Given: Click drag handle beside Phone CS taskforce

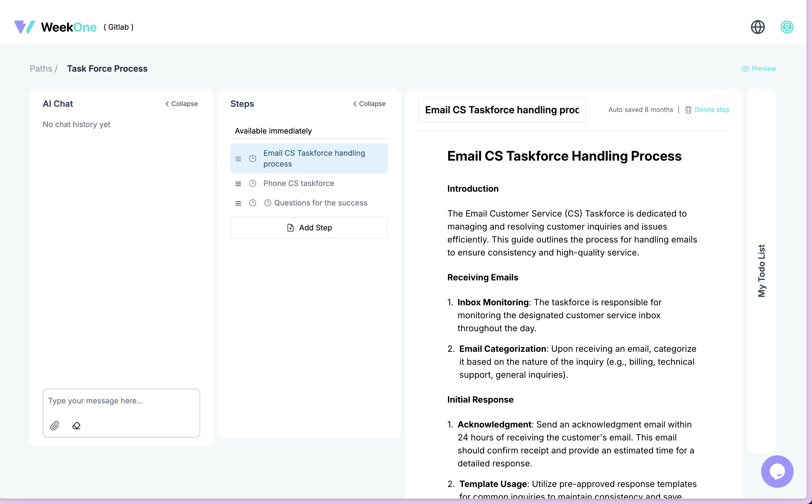Looking at the screenshot, I should coord(238,184).
